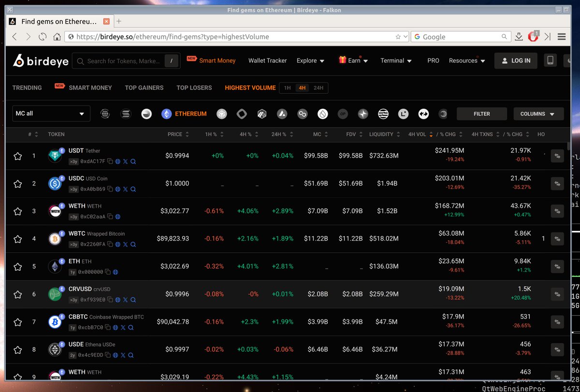Reload page with browser refresh icon
The image size is (580, 392).
[x=43, y=37]
